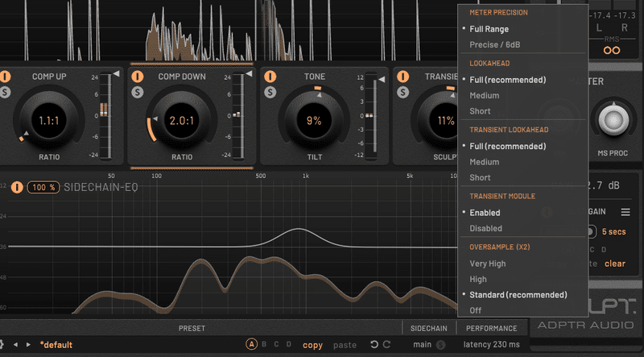Click the redo arrow icon
The height and width of the screenshot is (357, 644).
click(x=387, y=345)
